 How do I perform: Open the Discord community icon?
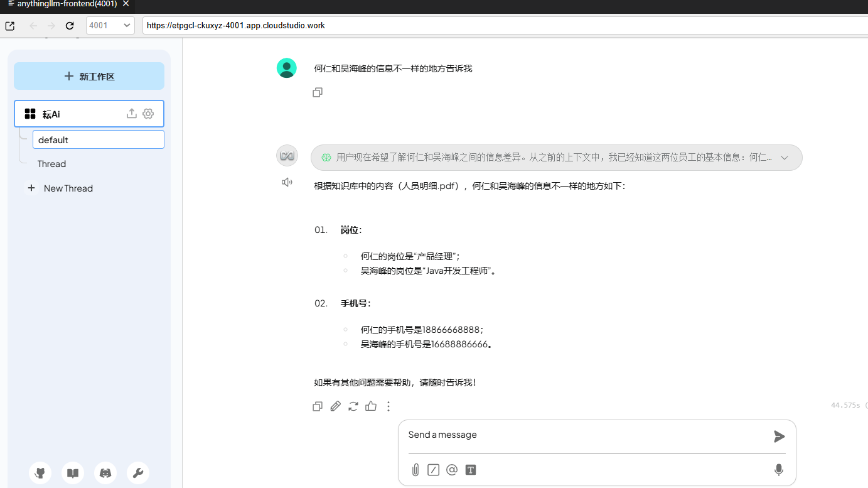pos(105,473)
